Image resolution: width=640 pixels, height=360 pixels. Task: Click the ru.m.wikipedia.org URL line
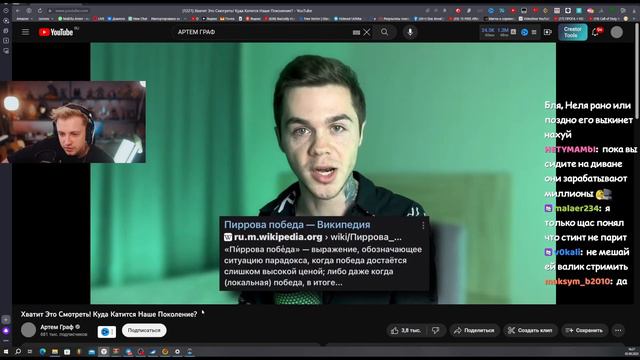point(313,237)
